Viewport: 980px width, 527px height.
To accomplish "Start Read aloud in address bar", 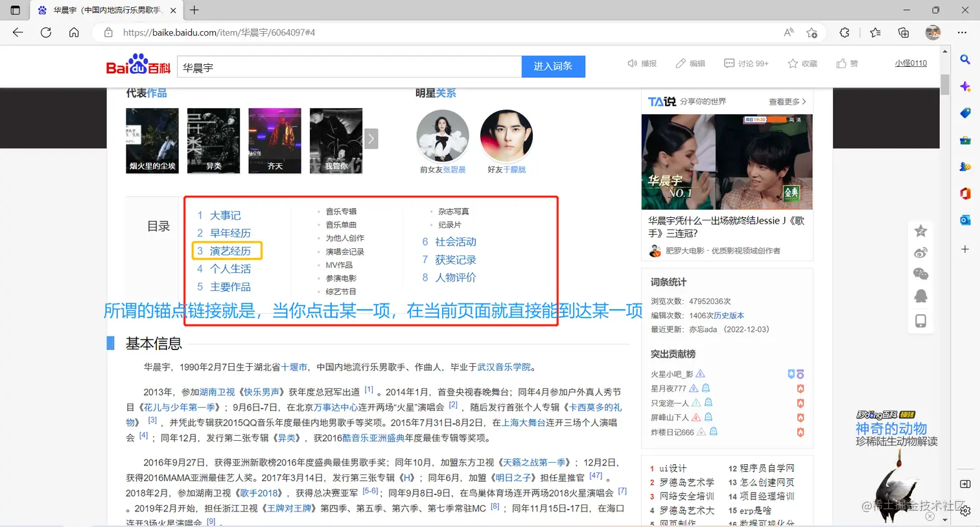I will pos(789,32).
